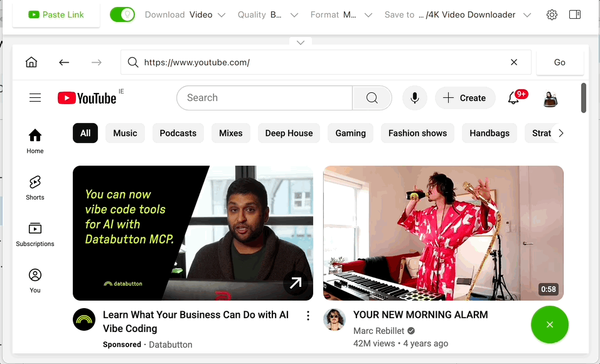Image resolution: width=600 pixels, height=364 pixels.
Task: Open the YouTube hamburger guide menu
Action: tap(35, 98)
